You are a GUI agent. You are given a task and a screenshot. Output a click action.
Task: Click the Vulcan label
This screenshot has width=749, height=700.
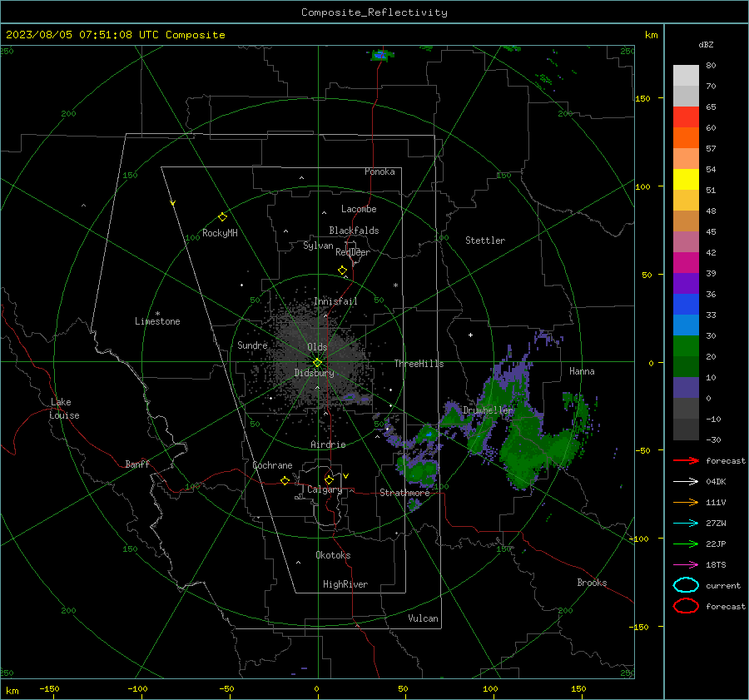coord(423,618)
